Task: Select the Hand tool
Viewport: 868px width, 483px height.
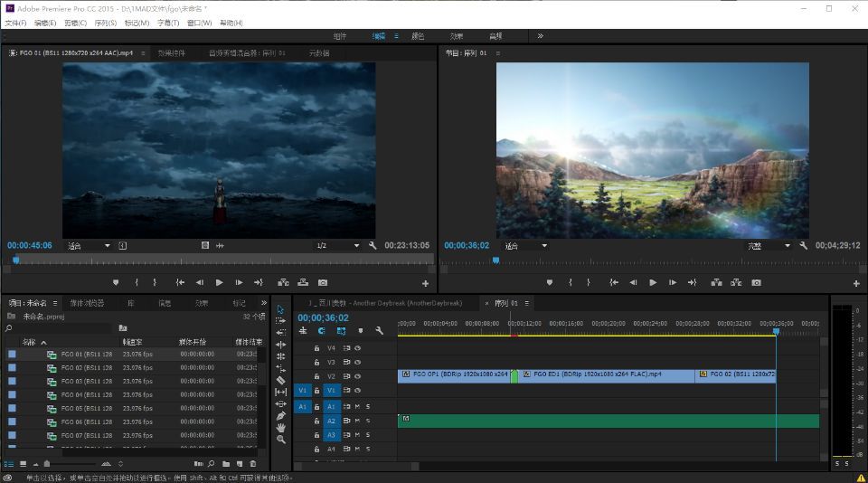Action: tap(280, 428)
